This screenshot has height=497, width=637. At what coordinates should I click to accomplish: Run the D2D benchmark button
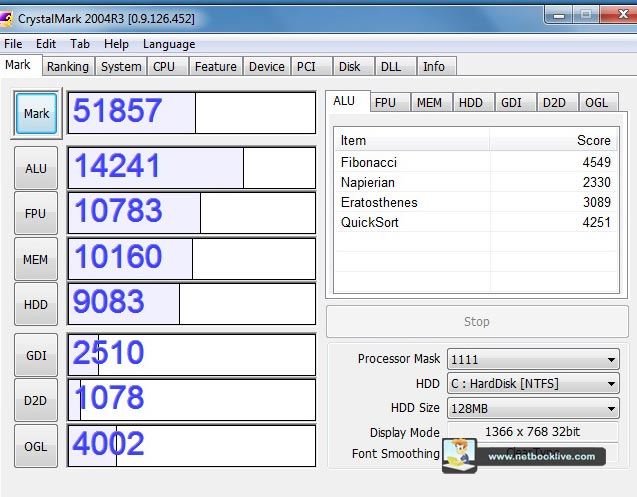36,400
